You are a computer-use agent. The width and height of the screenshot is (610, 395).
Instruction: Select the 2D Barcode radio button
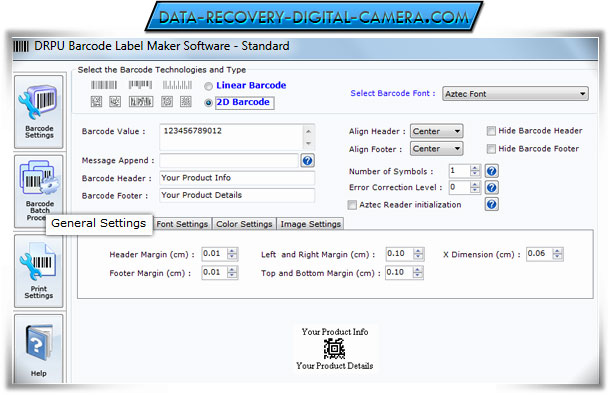209,103
